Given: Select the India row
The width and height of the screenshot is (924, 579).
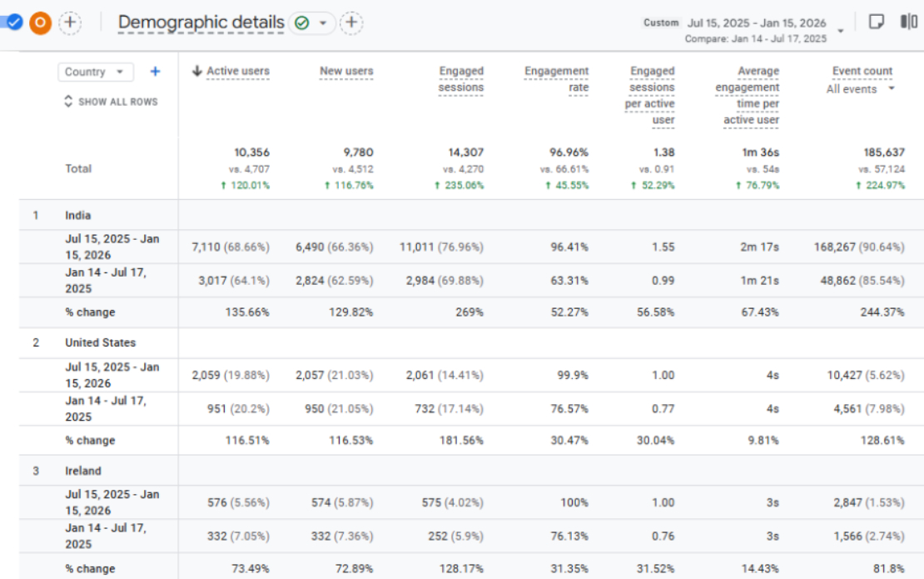Looking at the screenshot, I should pos(471,215).
